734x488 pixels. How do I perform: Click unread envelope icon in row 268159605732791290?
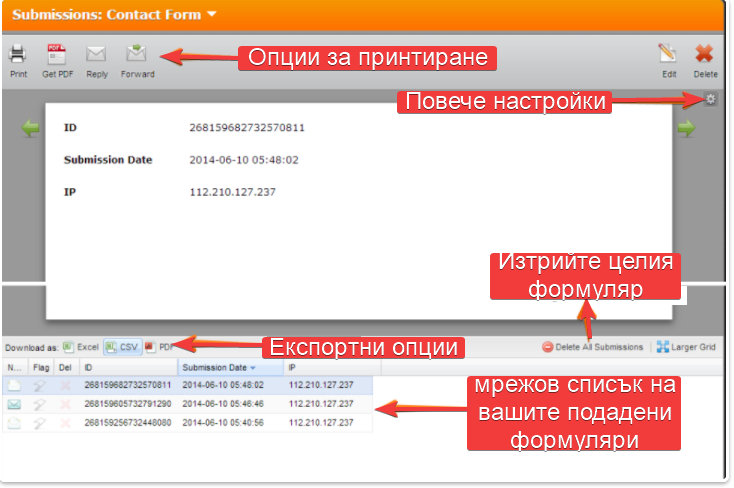click(x=14, y=404)
